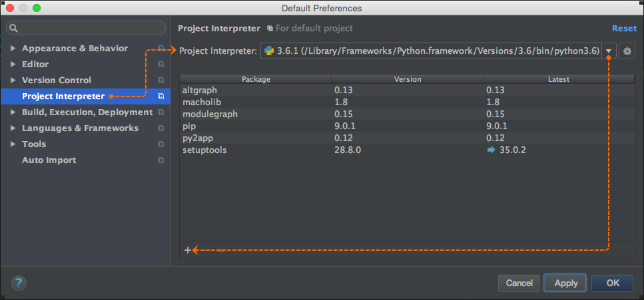This screenshot has height=300, width=644.
Task: Click the Reset link
Action: 624,29
